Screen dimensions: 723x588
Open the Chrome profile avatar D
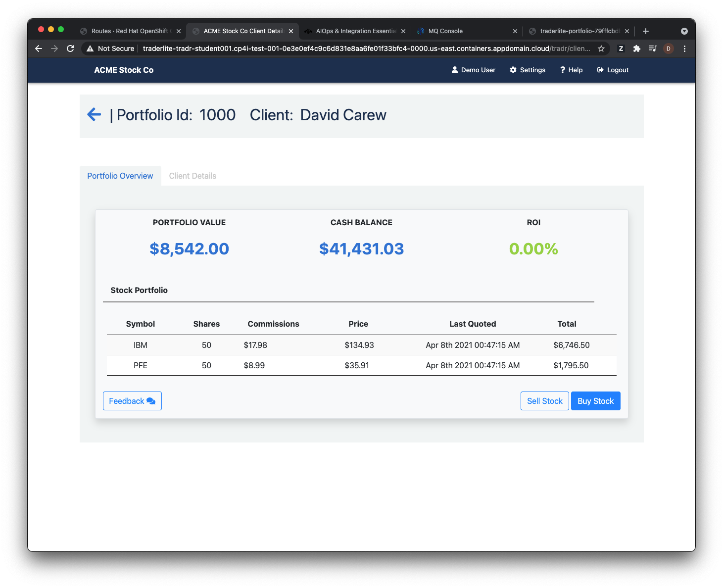[669, 49]
